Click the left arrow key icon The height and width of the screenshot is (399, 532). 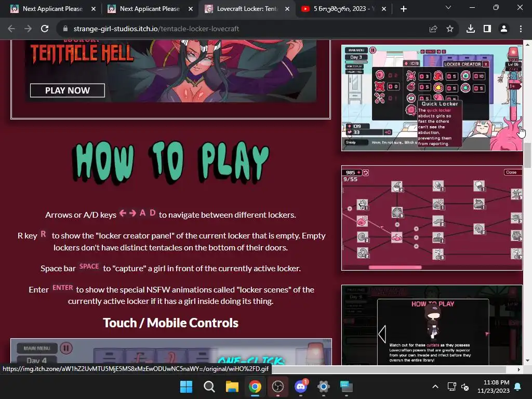(123, 213)
